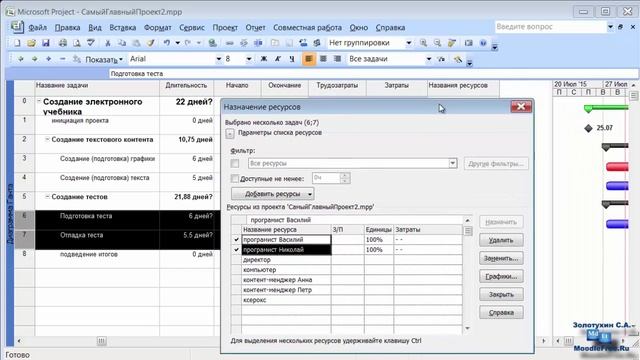The image size is (640, 360).
Task: Unlink tasks using the broken chain icon
Action: pyautogui.click(x=244, y=43)
